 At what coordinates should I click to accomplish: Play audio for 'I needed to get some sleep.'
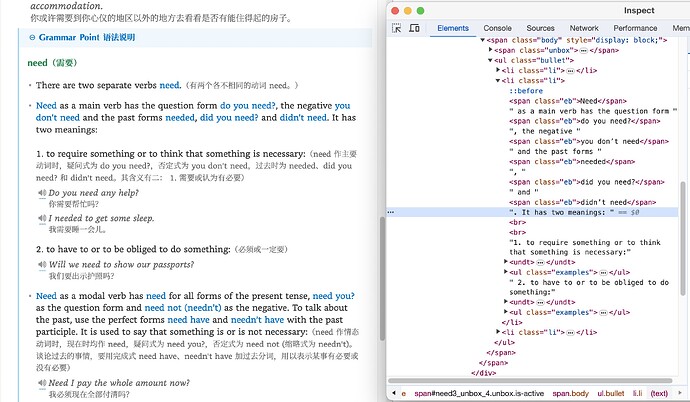pyautogui.click(x=42, y=218)
